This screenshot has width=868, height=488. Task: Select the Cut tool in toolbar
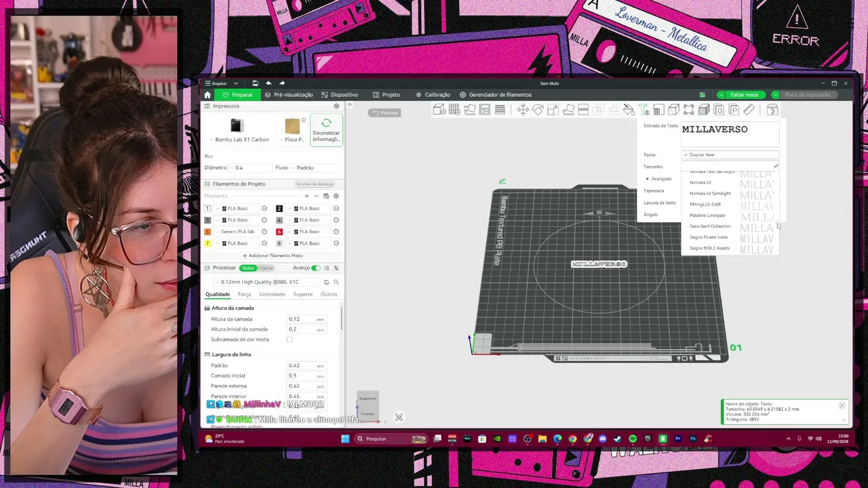click(583, 110)
